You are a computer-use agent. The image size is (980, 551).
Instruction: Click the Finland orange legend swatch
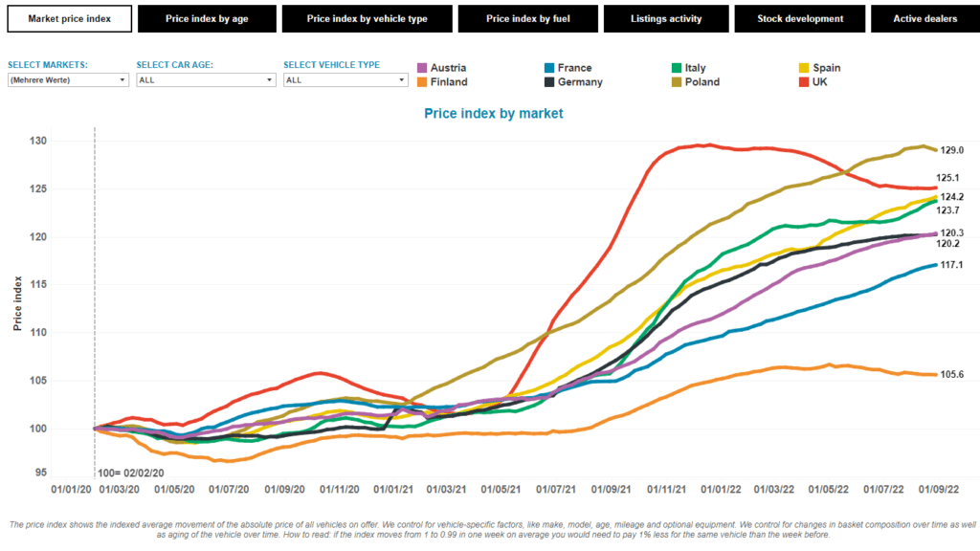point(422,82)
